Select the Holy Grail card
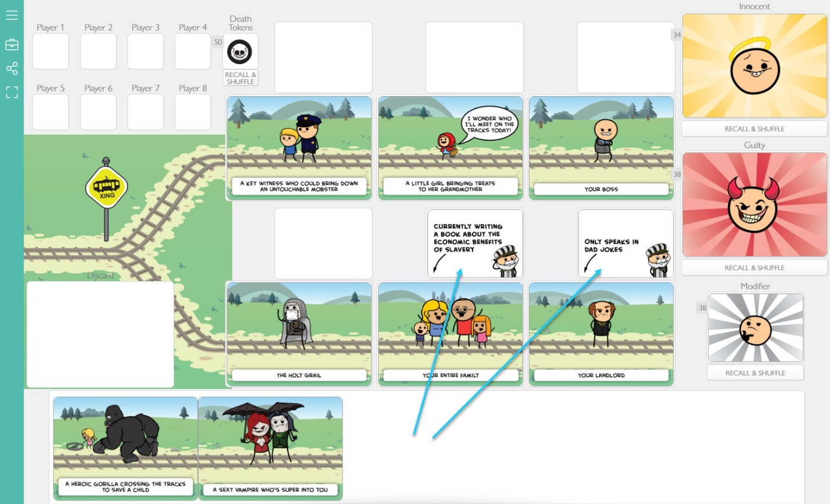Viewport: 830px width, 504px height. [299, 334]
